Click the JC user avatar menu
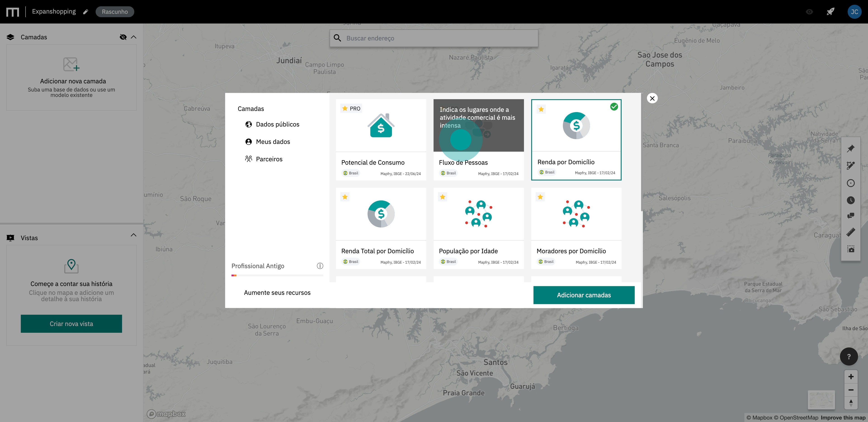 [854, 12]
